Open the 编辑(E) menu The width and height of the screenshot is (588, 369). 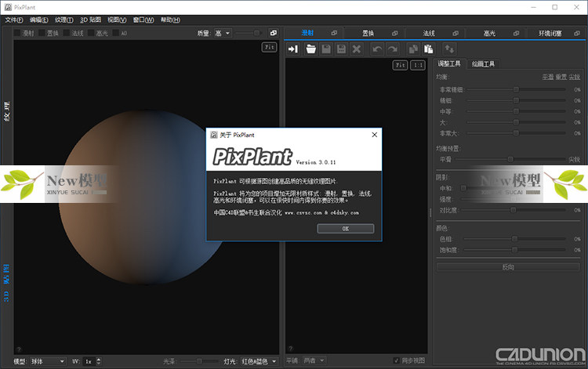(39, 20)
